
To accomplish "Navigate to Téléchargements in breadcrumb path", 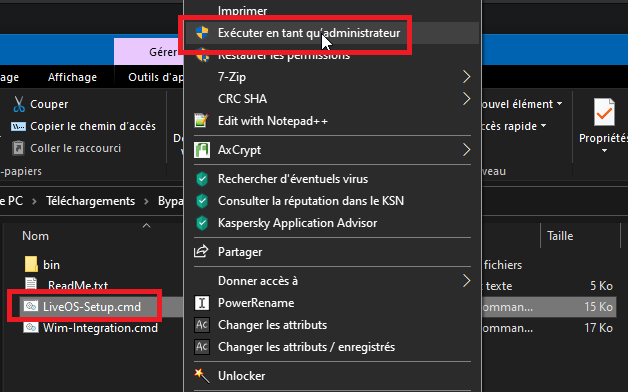I will pyautogui.click(x=91, y=201).
